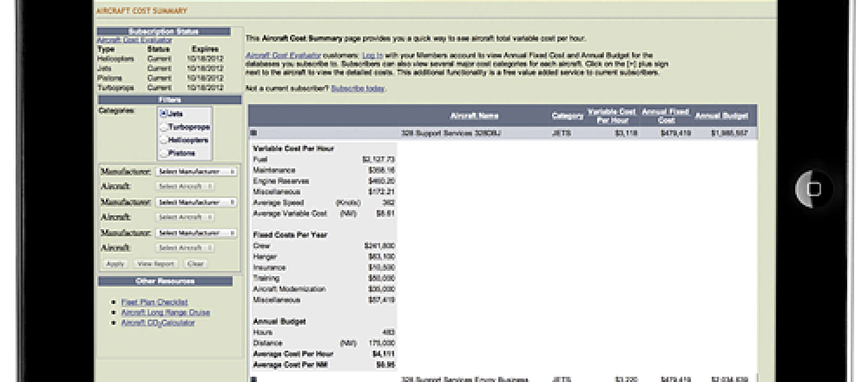Image resolution: width=868 pixels, height=382 pixels.
Task: Choose the Pistons category option
Action: tap(164, 153)
